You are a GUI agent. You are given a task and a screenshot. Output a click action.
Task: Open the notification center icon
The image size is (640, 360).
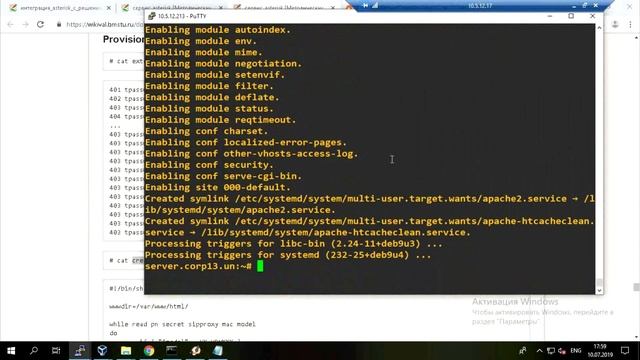[625, 351]
